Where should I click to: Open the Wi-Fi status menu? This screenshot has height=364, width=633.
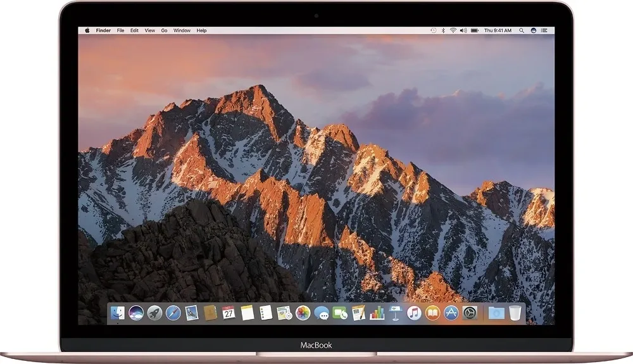453,30
